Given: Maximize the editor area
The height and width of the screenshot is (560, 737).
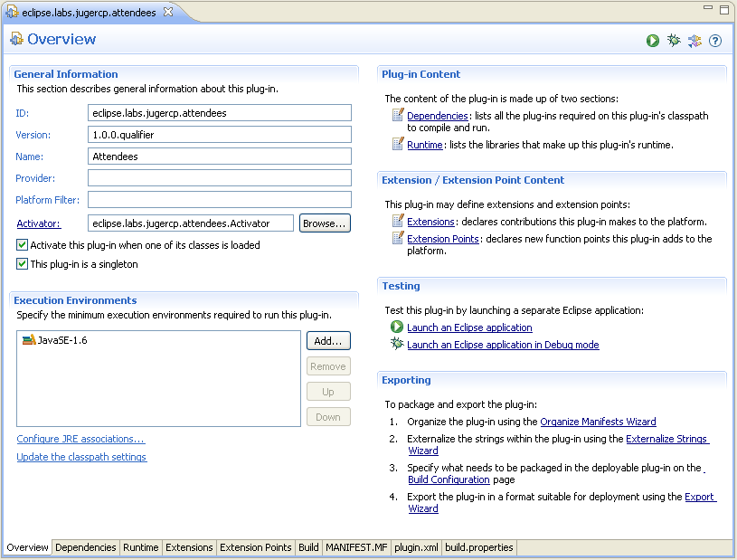Looking at the screenshot, I should pyautogui.click(x=724, y=10).
